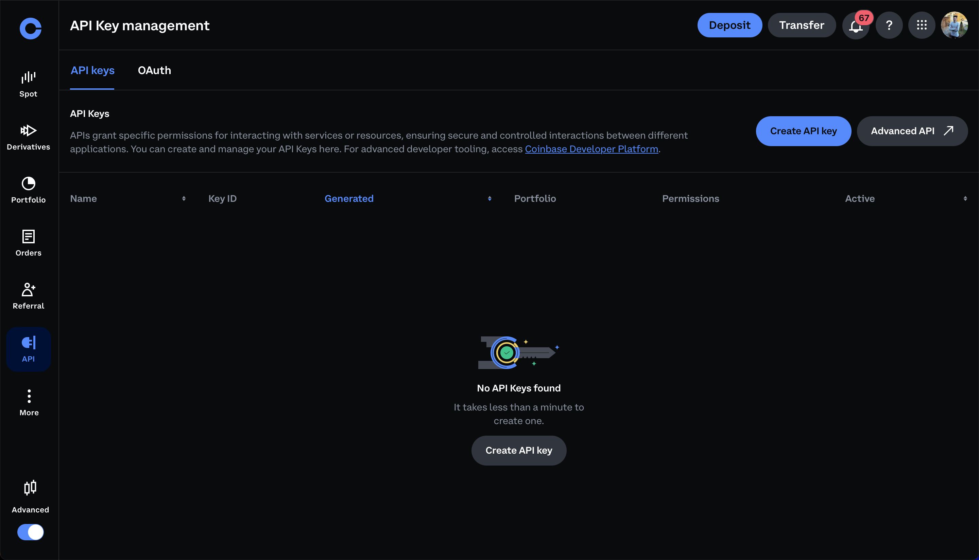
Task: Sort by the Name column arrow
Action: pos(184,198)
